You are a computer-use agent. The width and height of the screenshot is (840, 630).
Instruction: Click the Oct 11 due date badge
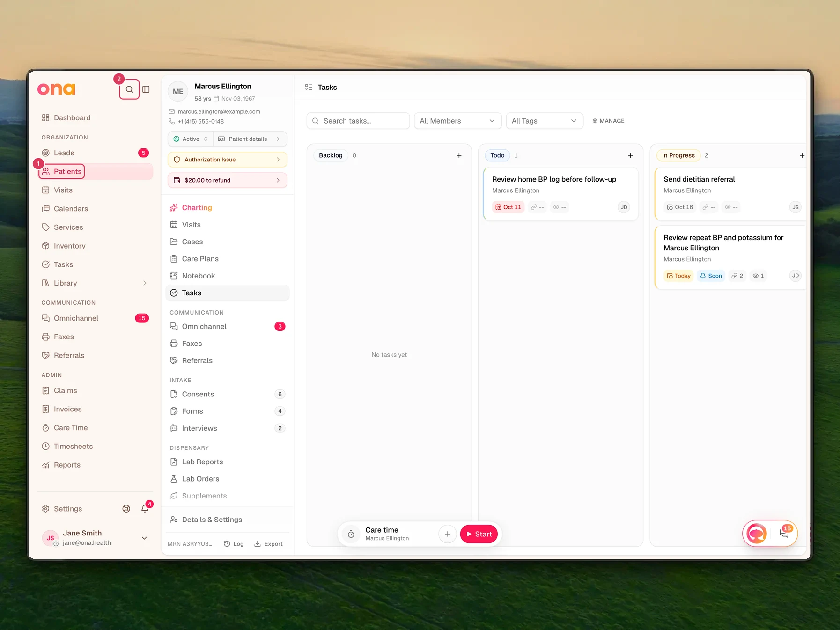tap(508, 207)
